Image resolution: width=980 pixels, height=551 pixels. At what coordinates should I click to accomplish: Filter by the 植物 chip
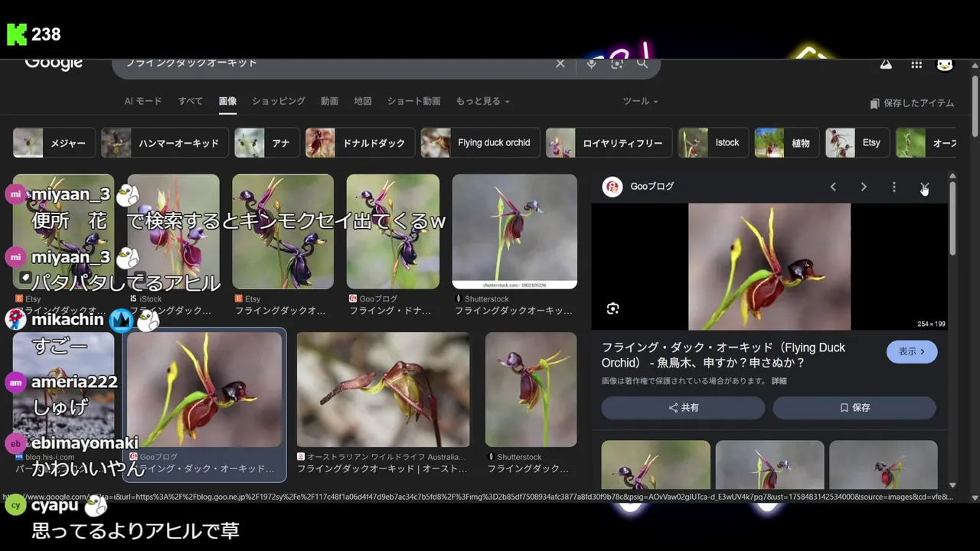(786, 143)
